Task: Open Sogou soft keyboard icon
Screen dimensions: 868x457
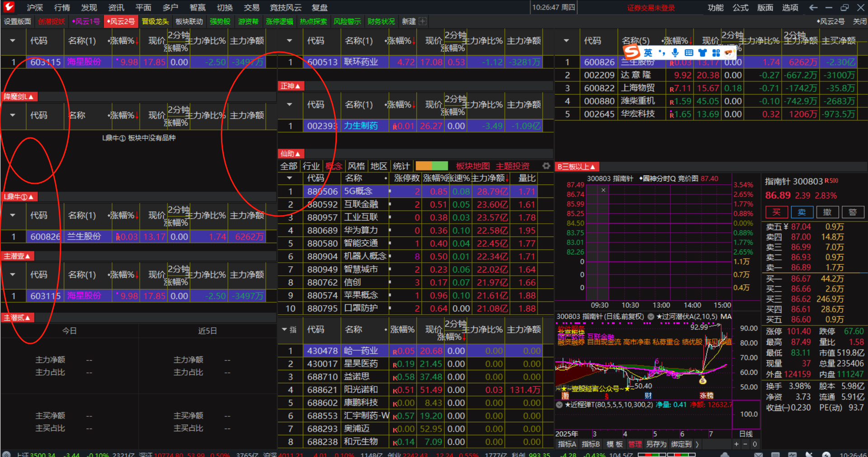Action: coord(689,52)
